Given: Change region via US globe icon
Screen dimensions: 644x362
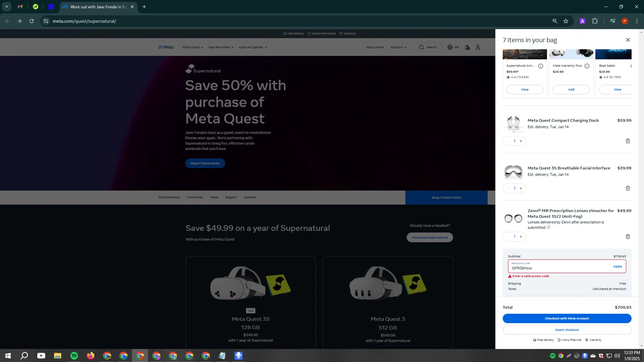Looking at the screenshot, I should (453, 47).
